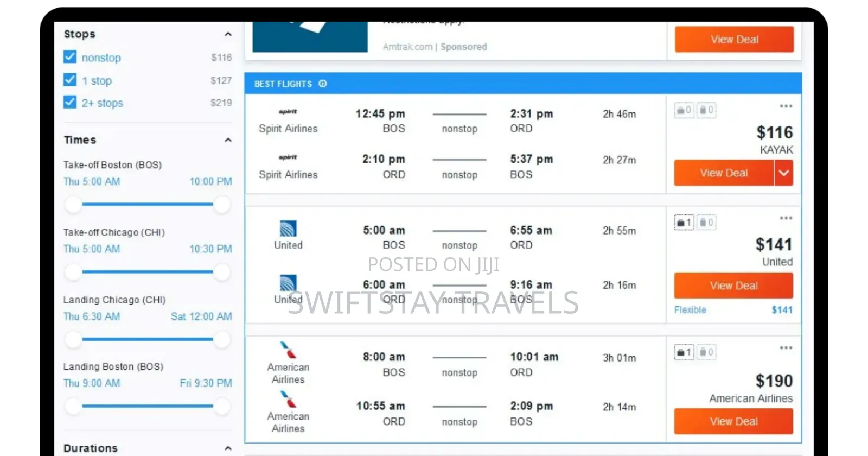Click the right handle of Landing Chicago slider
Image resolution: width=868 pixels, height=456 pixels.
[x=222, y=340]
